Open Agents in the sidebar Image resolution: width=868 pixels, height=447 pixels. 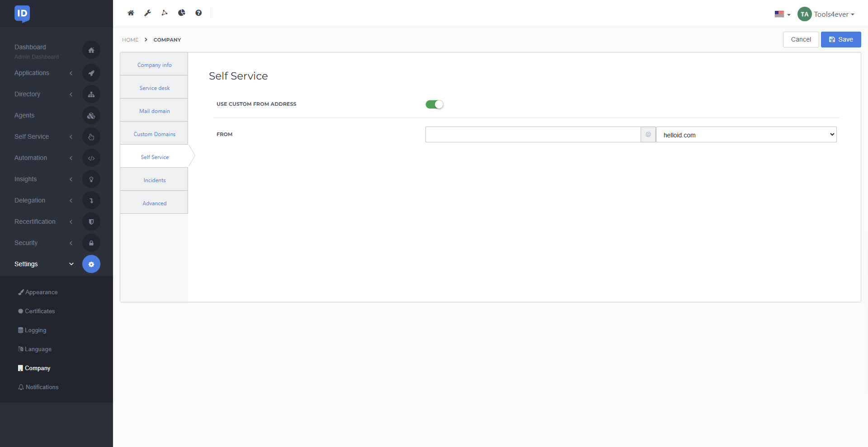(x=24, y=115)
